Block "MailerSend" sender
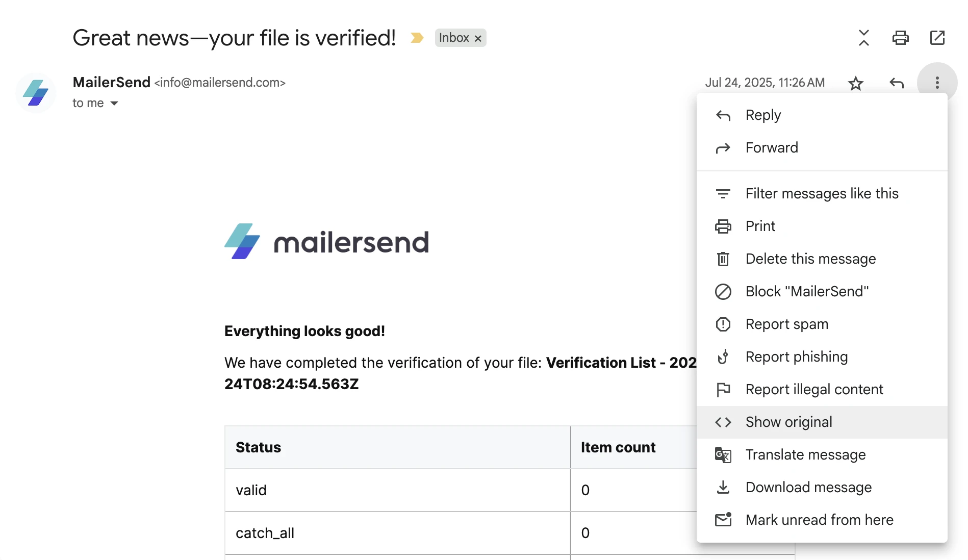Screen dimensions: 968x560 (x=807, y=292)
